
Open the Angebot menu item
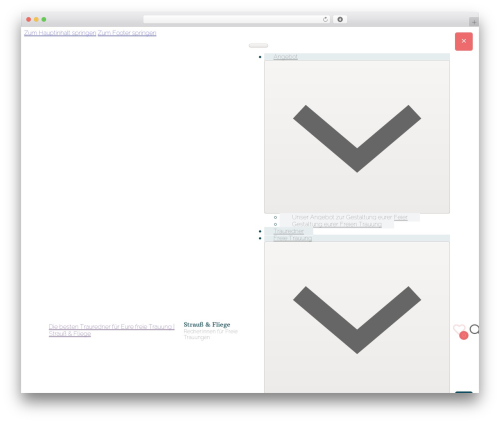click(285, 57)
